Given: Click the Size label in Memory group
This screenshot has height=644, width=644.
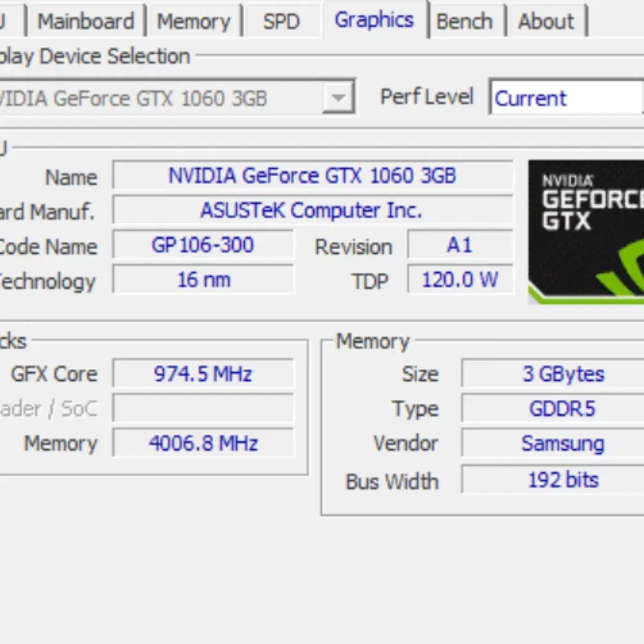Looking at the screenshot, I should pos(420,374).
